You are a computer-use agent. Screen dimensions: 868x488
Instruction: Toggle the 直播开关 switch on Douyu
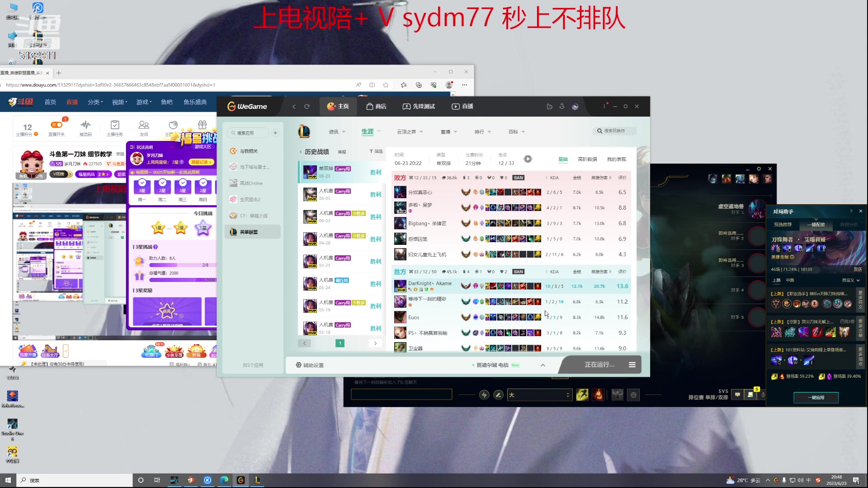[57, 125]
